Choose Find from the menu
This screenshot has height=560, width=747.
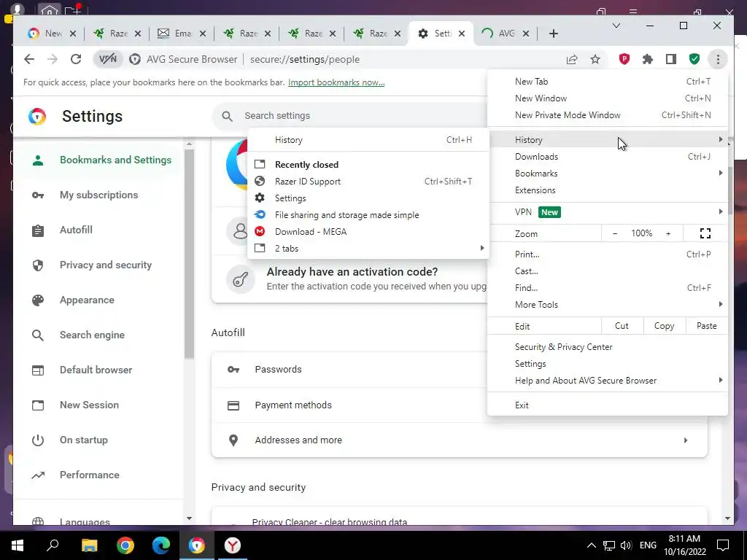[608, 287]
